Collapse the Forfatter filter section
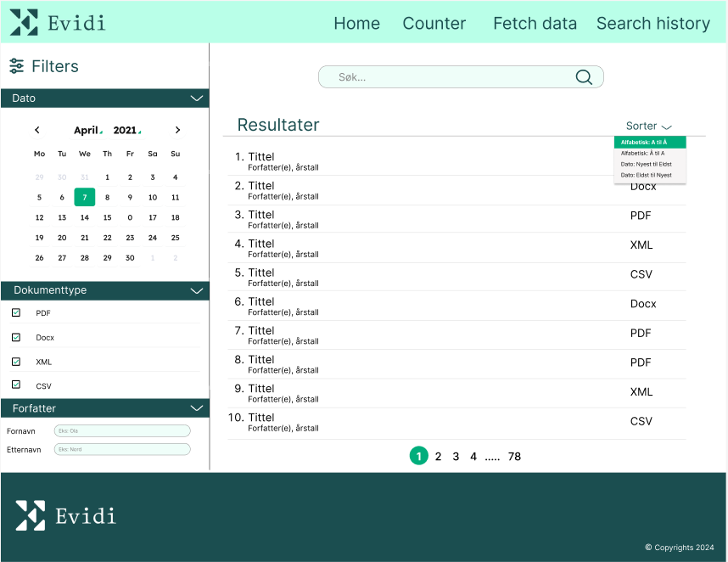The height and width of the screenshot is (562, 728). [x=197, y=408]
